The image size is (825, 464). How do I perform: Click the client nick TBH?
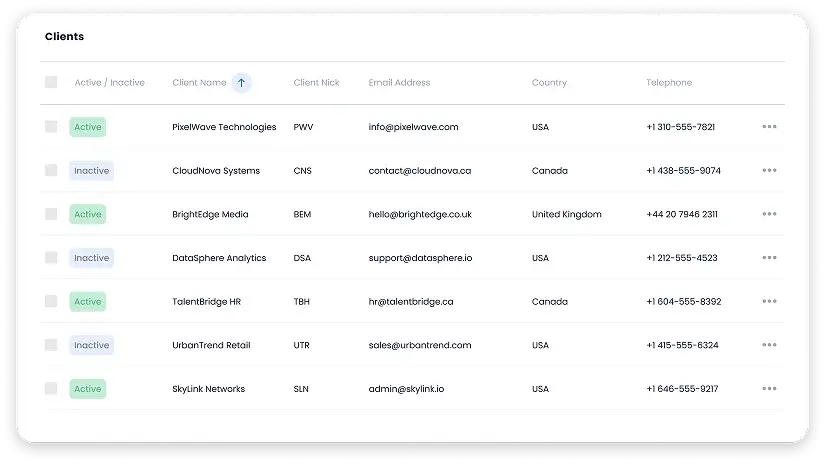click(x=301, y=301)
